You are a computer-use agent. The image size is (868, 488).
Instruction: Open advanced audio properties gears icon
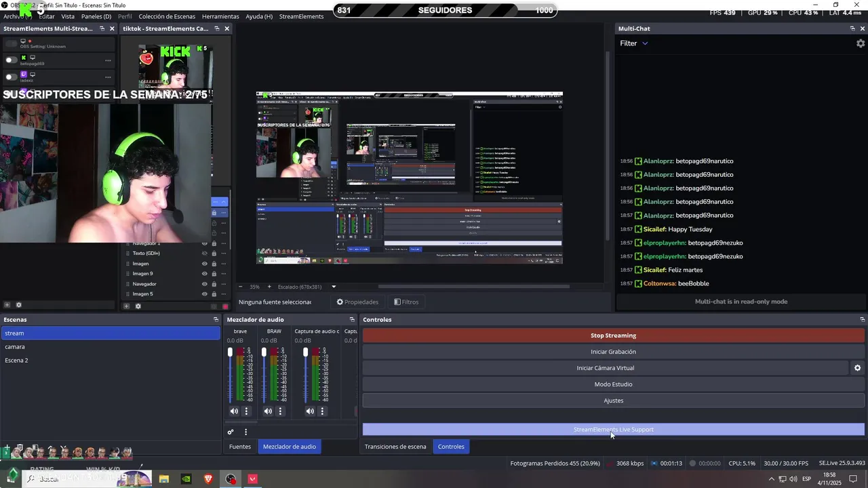tap(231, 432)
